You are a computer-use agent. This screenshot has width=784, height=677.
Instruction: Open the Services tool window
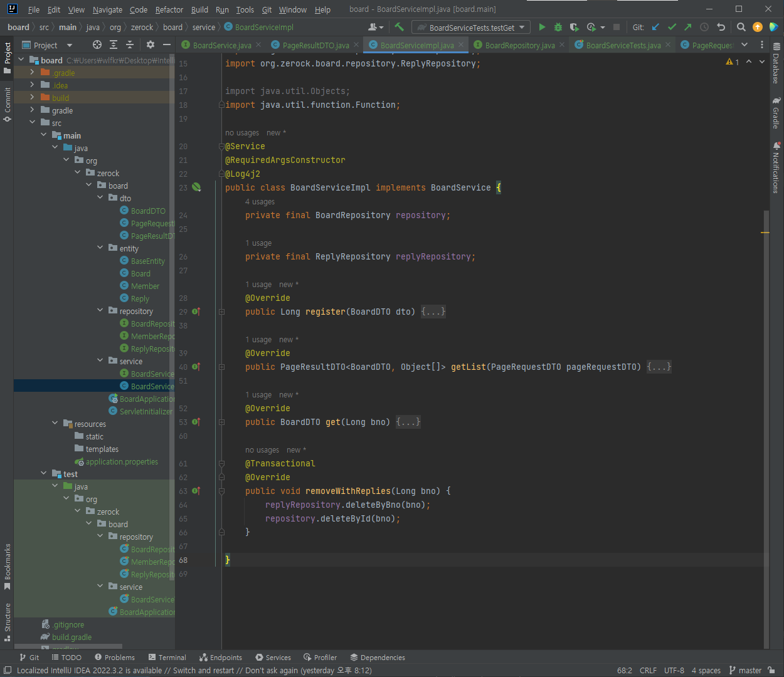[273, 658]
